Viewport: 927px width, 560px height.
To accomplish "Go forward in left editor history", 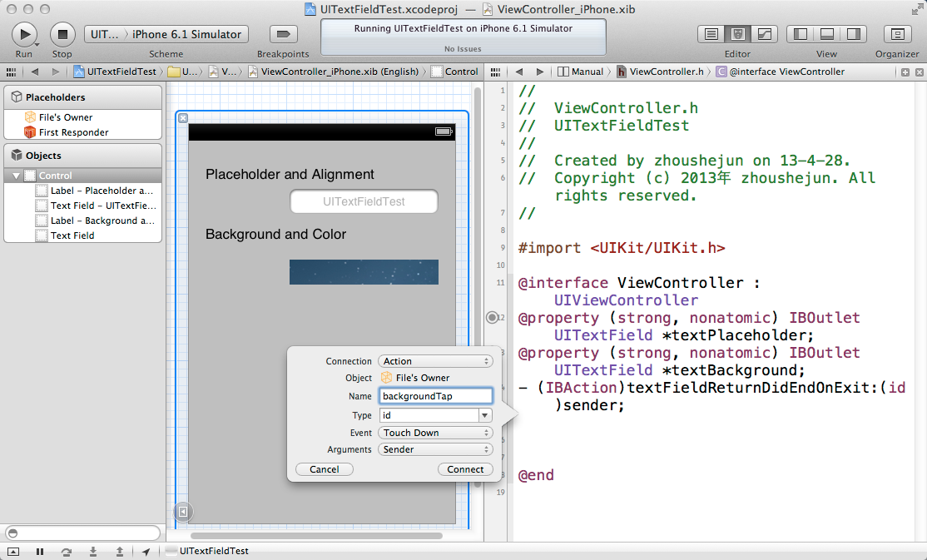I will (x=56, y=72).
